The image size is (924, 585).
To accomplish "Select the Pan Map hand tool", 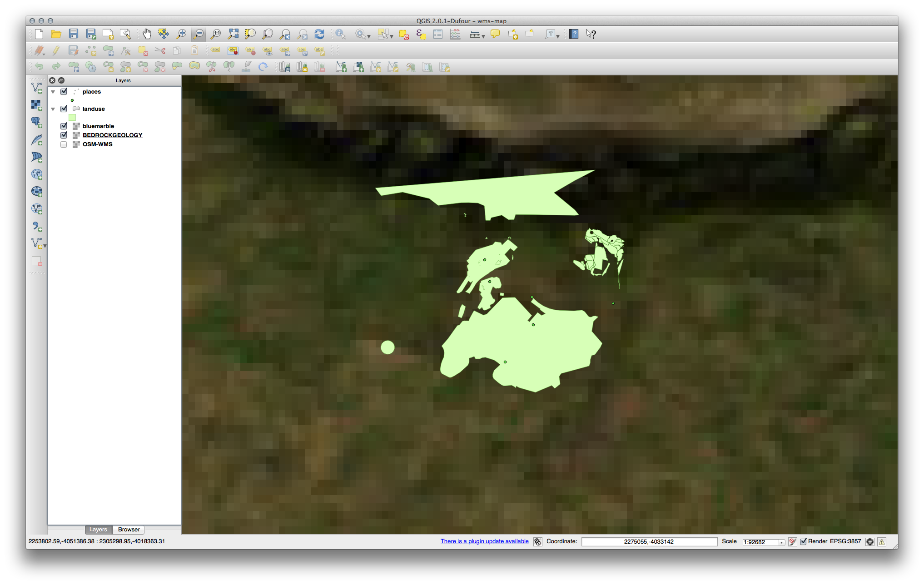I will point(147,34).
